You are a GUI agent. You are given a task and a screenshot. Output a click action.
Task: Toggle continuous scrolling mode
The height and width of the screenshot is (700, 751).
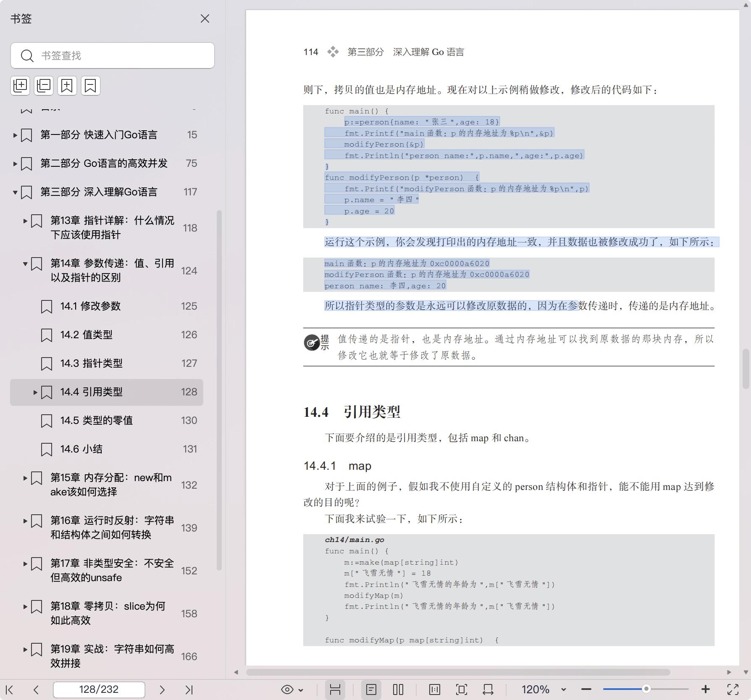(335, 689)
